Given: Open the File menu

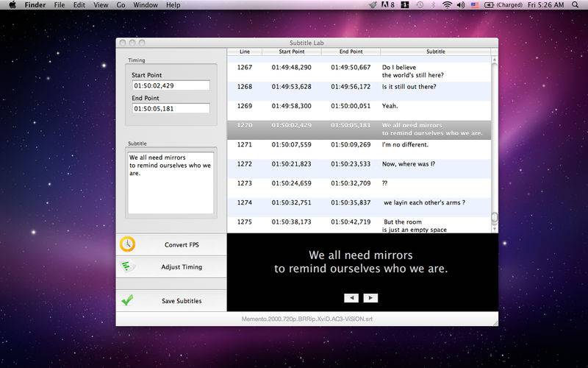Looking at the screenshot, I should tap(59, 5).
